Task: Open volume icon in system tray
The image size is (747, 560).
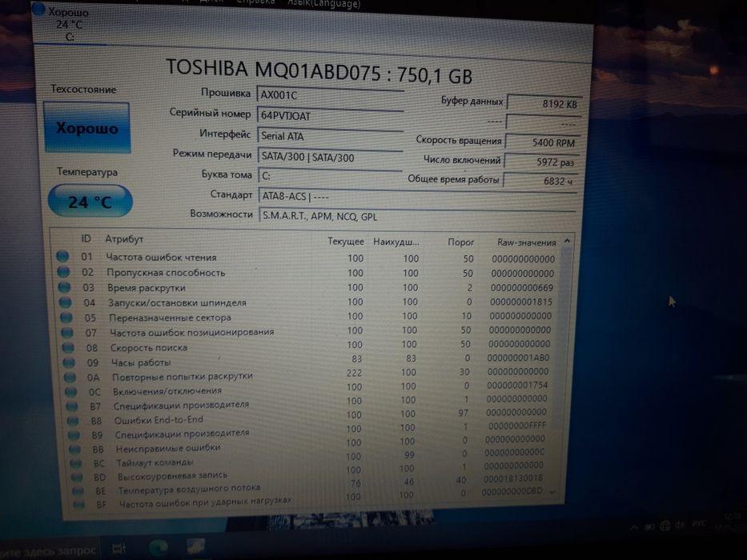Action: [680, 525]
